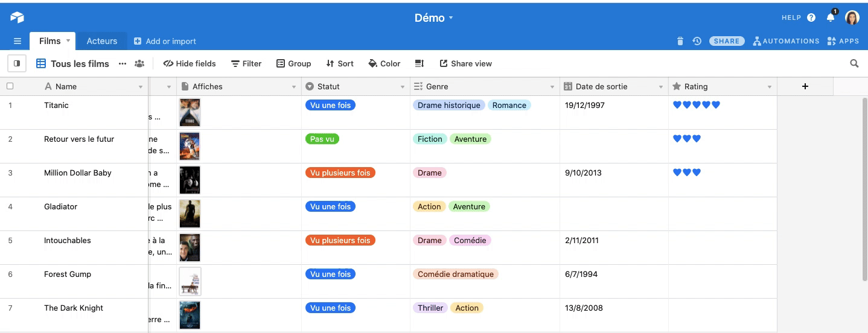
Task: Open the Gladiator poster thumbnail
Action: [x=190, y=214]
